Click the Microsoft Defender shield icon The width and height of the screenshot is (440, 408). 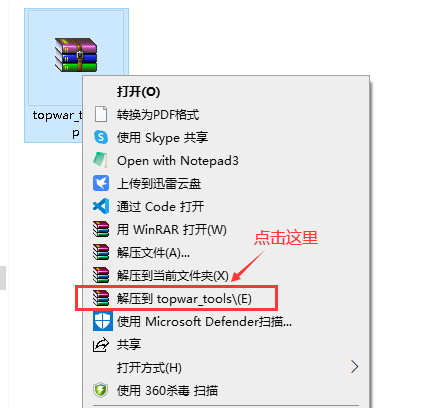coord(102,321)
